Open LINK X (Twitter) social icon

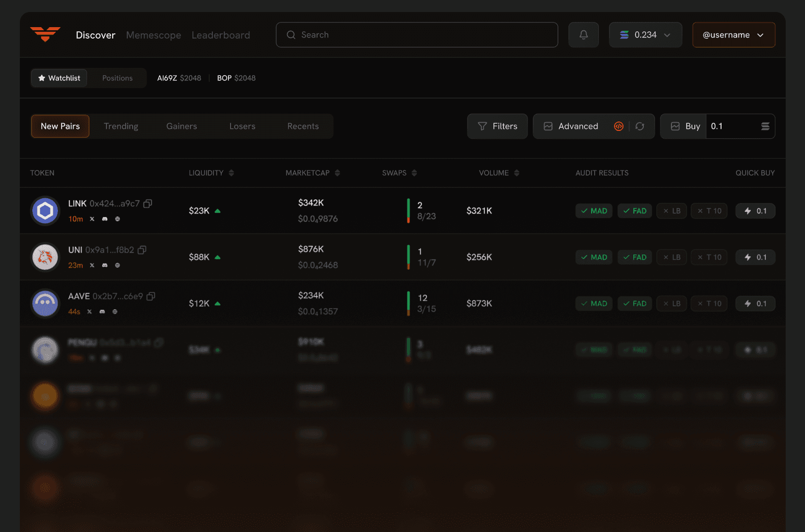92,219
